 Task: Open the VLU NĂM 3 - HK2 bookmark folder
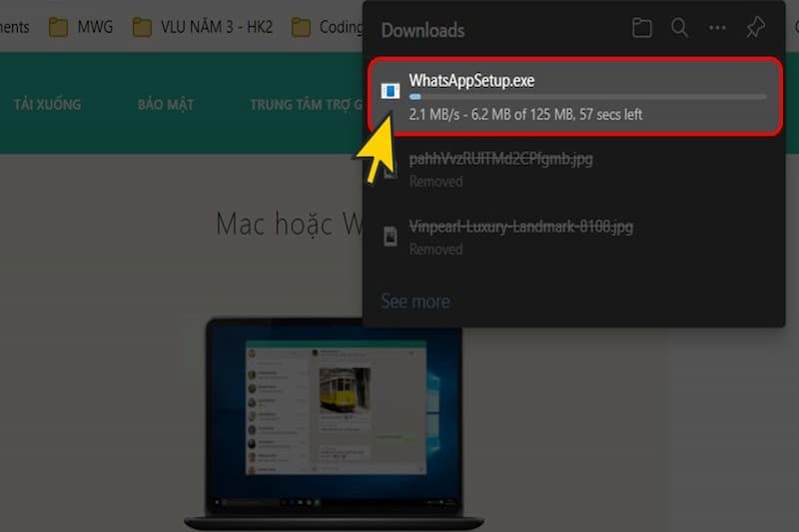203,27
